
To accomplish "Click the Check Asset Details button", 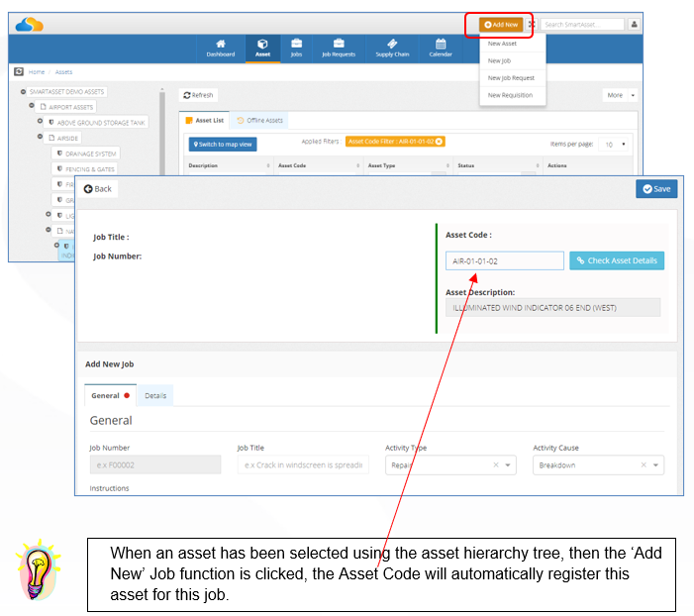I will pos(617,260).
